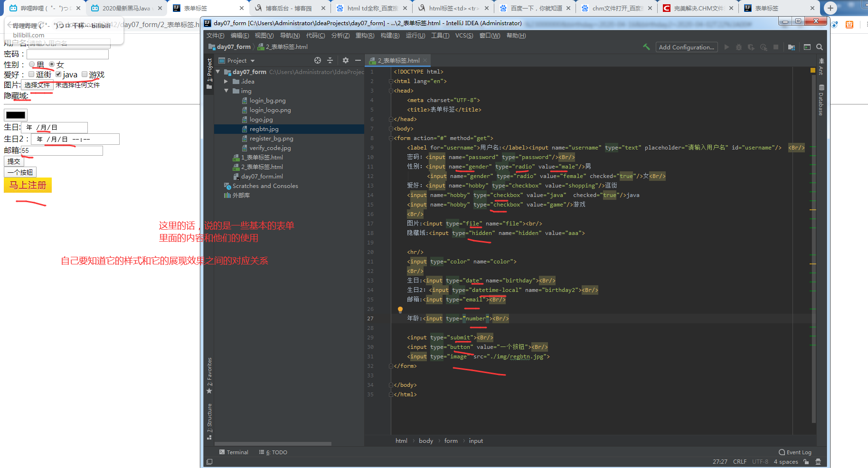
Task: Open the VCS(S) menu
Action: (x=464, y=36)
